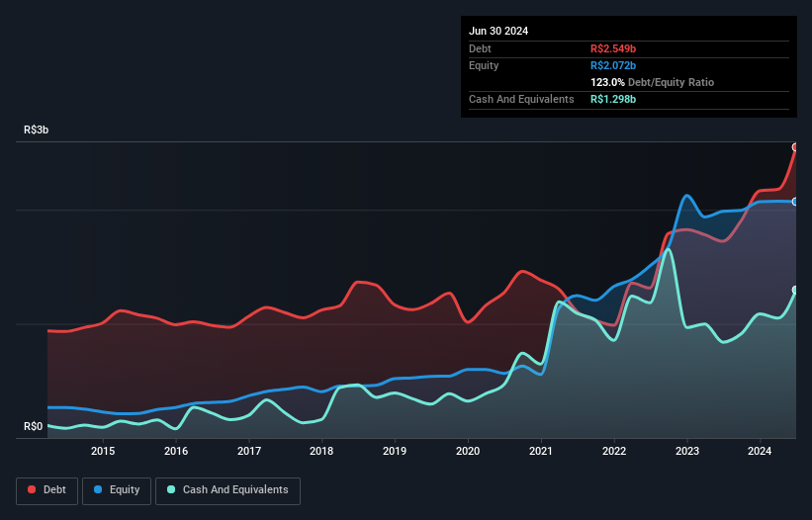Click the Debt label in tooltip
The width and height of the screenshot is (812, 520).
480,48
